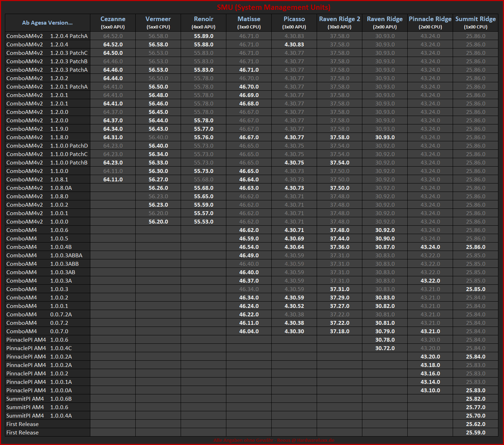Click row label SummitPI AM4 1.0.0.6B
Viewport: 504px width, 445px height.
47,399
